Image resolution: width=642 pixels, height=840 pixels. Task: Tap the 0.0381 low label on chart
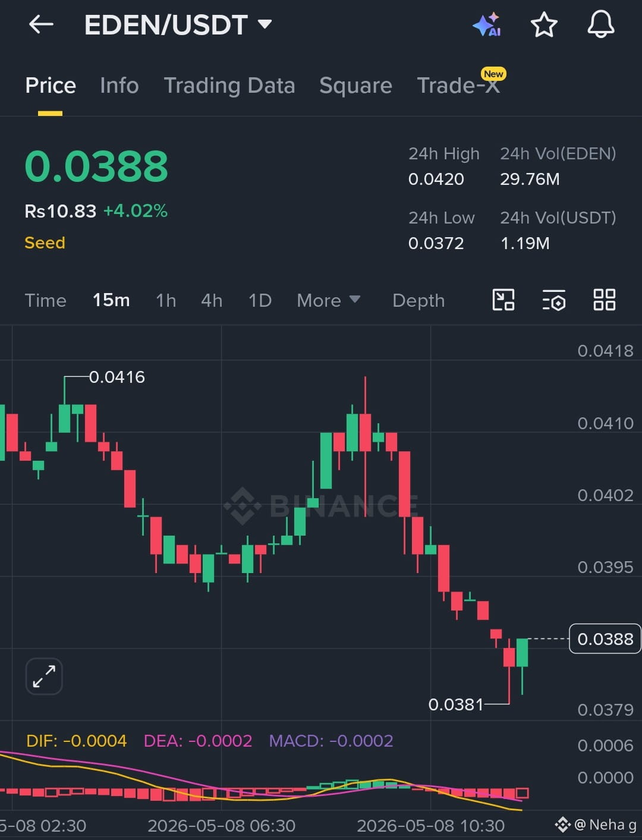tap(456, 704)
